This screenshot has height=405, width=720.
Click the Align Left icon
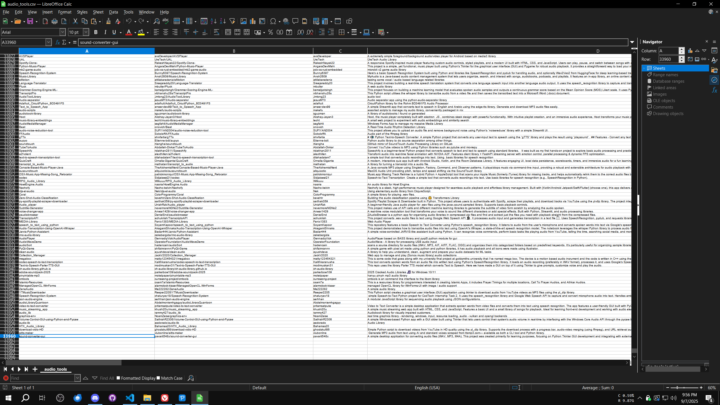156,32
